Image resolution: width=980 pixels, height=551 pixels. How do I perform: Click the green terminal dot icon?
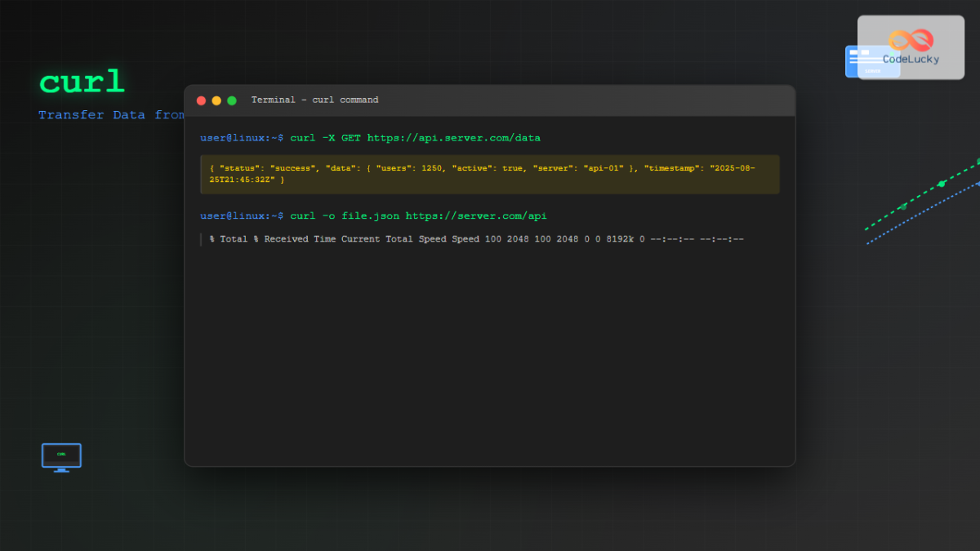click(232, 100)
